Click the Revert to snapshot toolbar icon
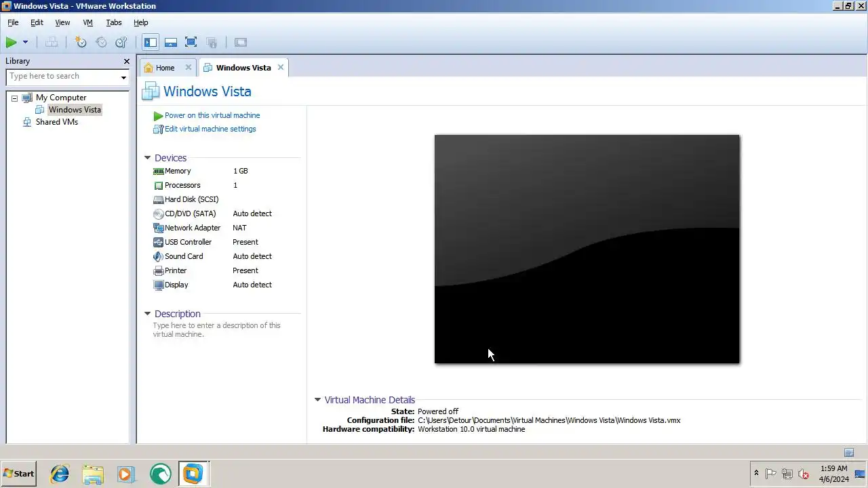The image size is (868, 488). pos(101,42)
